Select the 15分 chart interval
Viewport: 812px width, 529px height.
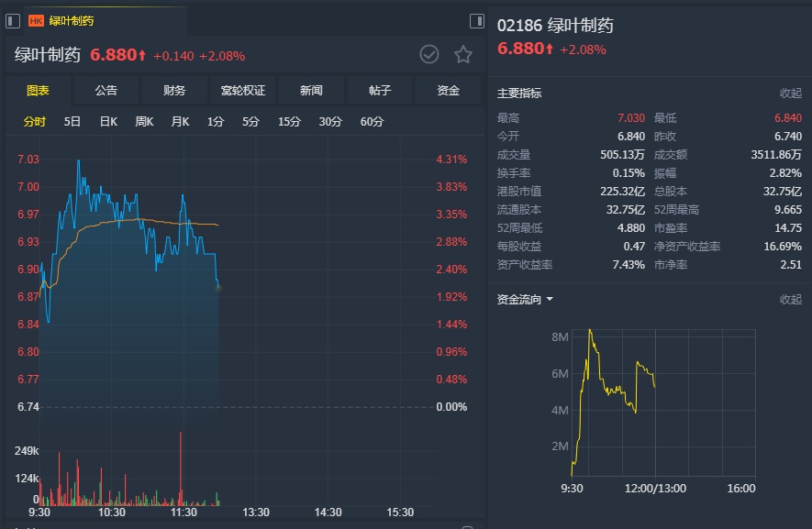pos(289,122)
